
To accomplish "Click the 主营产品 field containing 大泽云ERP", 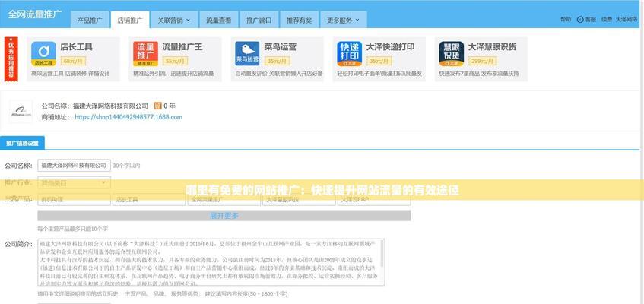I will coord(374,200).
